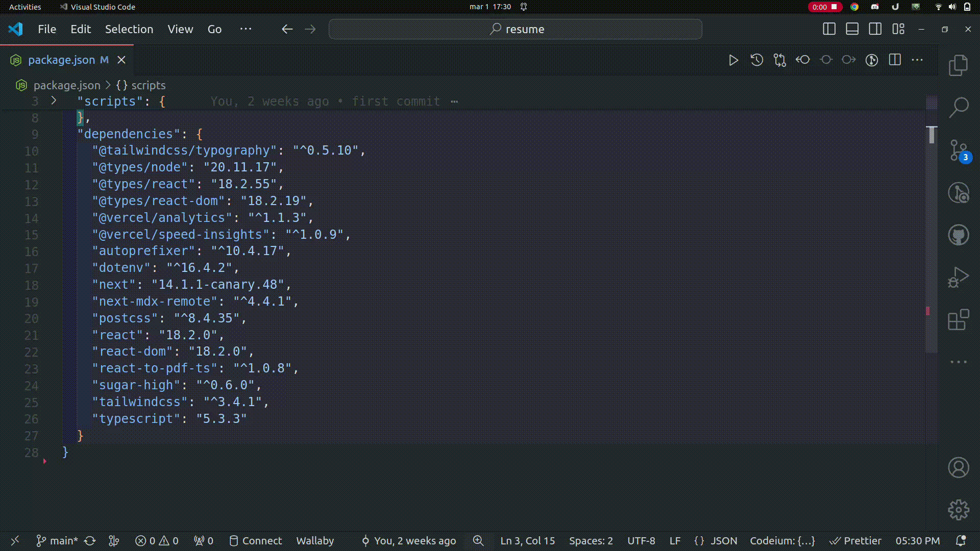Open the Selection menu
Image resolution: width=980 pixels, height=551 pixels.
tap(129, 29)
